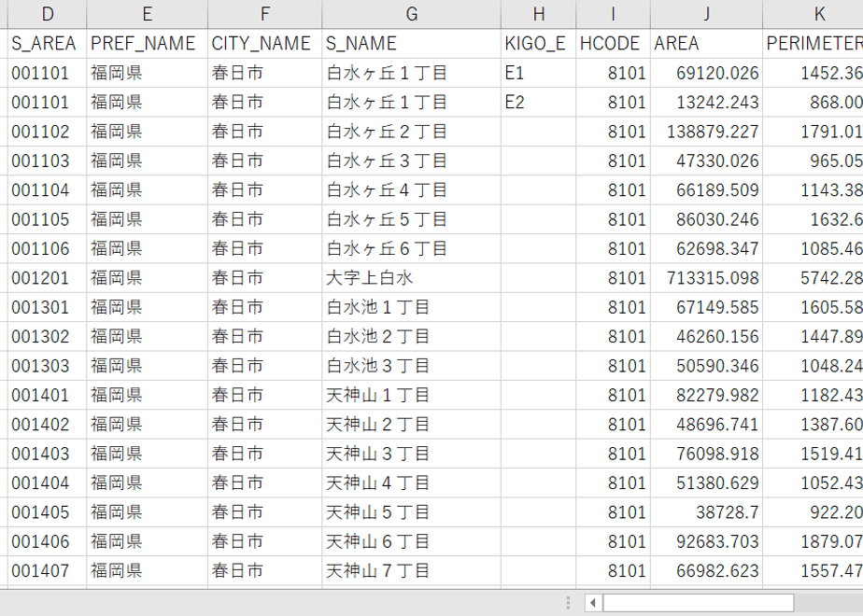Click the CITY_NAME header cell
This screenshot has height=616, width=863.
coord(264,44)
